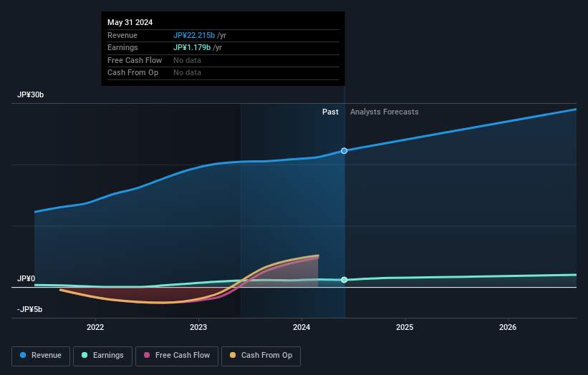The image size is (588, 375).
Task: Toggle the Earnings legend button
Action: click(x=102, y=356)
